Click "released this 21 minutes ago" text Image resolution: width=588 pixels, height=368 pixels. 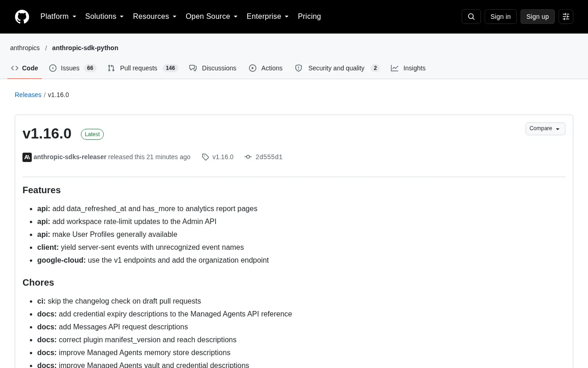click(x=149, y=157)
